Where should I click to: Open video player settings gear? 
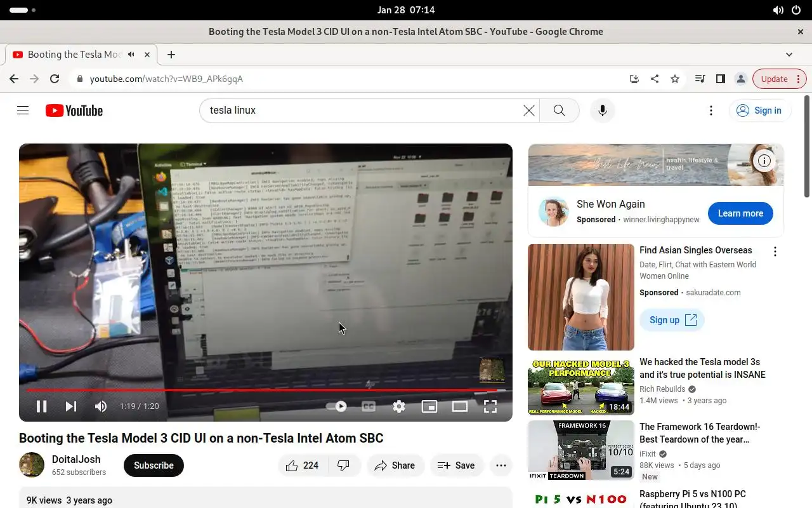pos(399,406)
